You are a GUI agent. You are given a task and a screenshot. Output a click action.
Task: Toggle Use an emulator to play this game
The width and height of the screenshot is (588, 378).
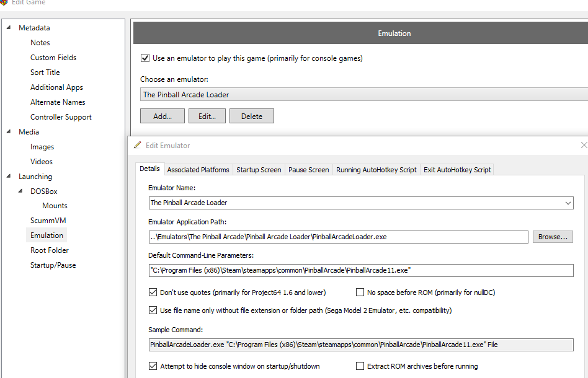[145, 58]
